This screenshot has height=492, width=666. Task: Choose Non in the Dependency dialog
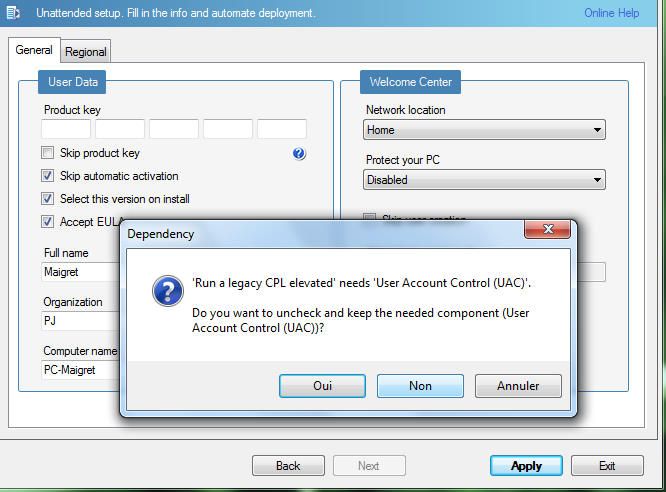click(x=420, y=386)
